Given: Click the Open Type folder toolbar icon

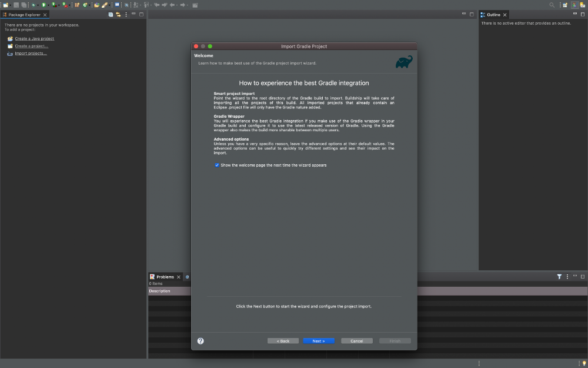Looking at the screenshot, I should pos(96,5).
